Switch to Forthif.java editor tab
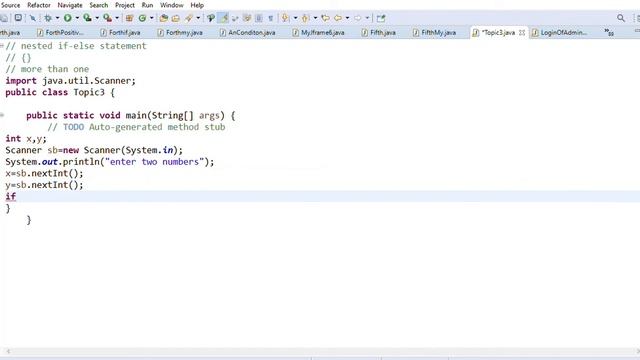This screenshot has height=360, width=640. [x=121, y=32]
